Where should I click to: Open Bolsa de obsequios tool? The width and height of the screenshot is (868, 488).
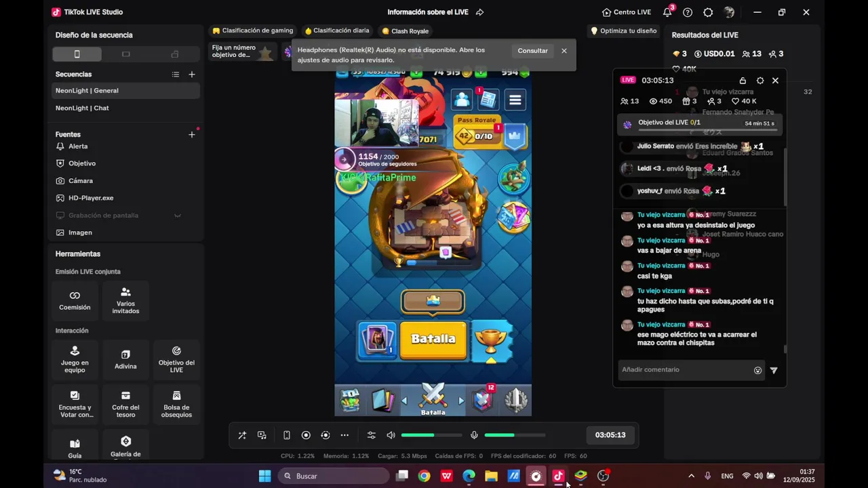tap(176, 404)
